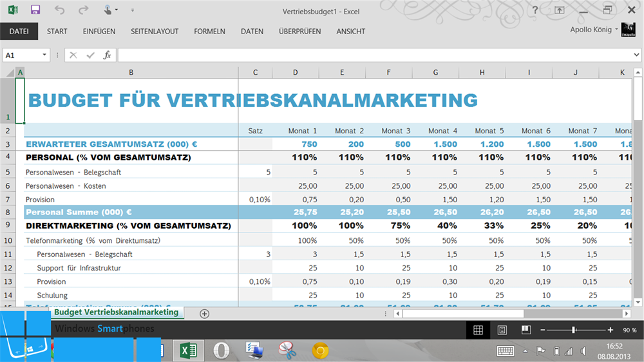
Task: Open the Snipping Tool in the taskbar
Action: (287, 350)
